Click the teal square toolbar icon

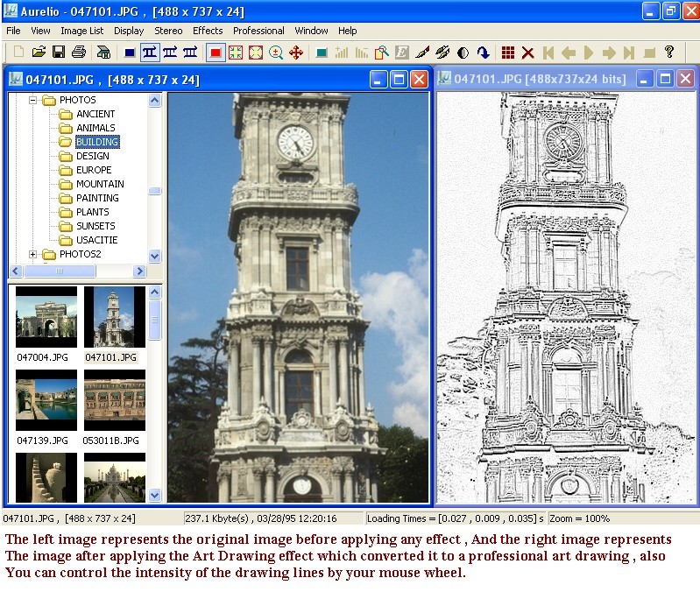click(321, 53)
